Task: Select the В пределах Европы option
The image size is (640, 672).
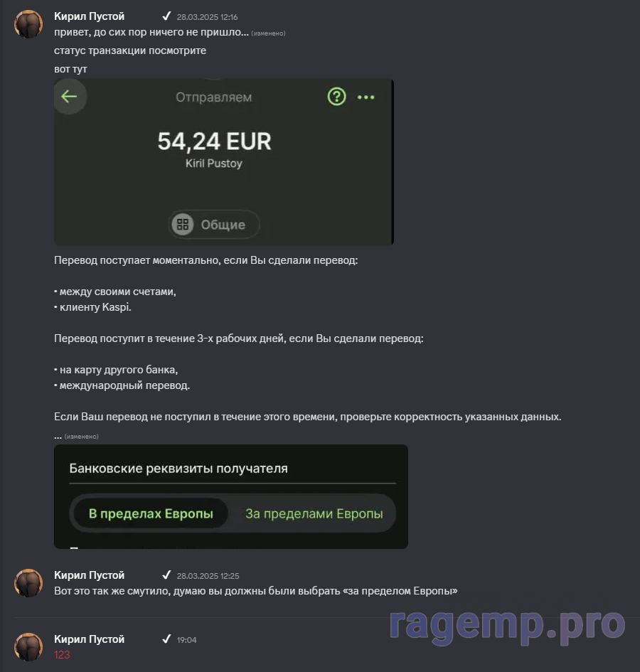Action: click(x=151, y=513)
